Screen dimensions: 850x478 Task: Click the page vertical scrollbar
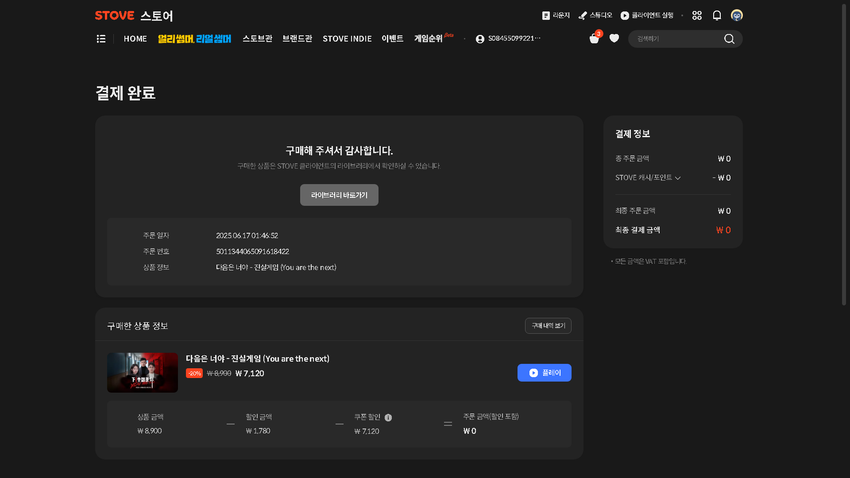click(843, 154)
